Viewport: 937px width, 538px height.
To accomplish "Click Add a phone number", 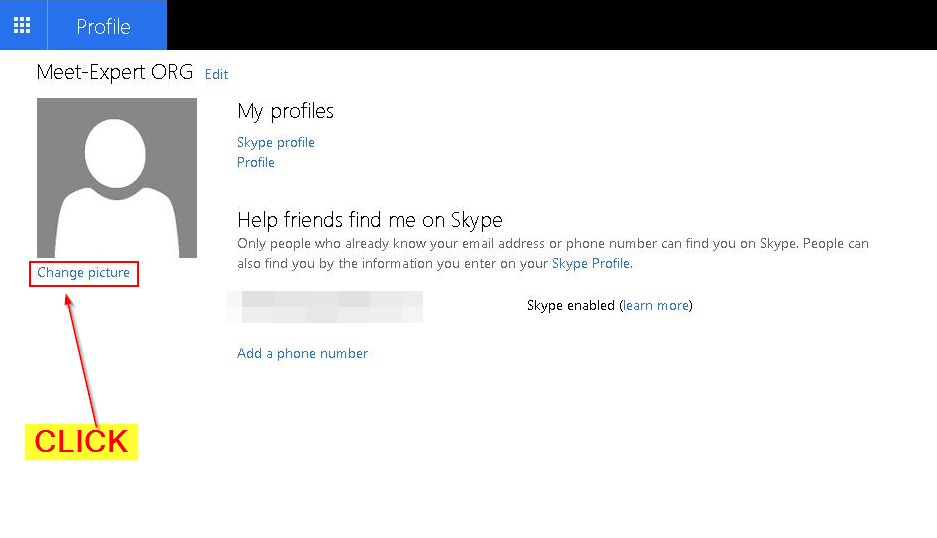I will point(302,353).
